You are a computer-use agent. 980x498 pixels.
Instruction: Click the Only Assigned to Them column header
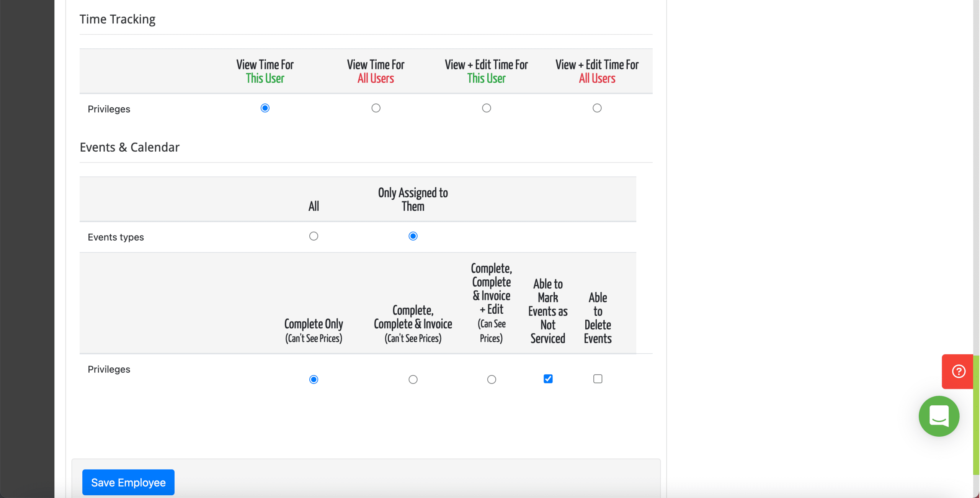413,199
